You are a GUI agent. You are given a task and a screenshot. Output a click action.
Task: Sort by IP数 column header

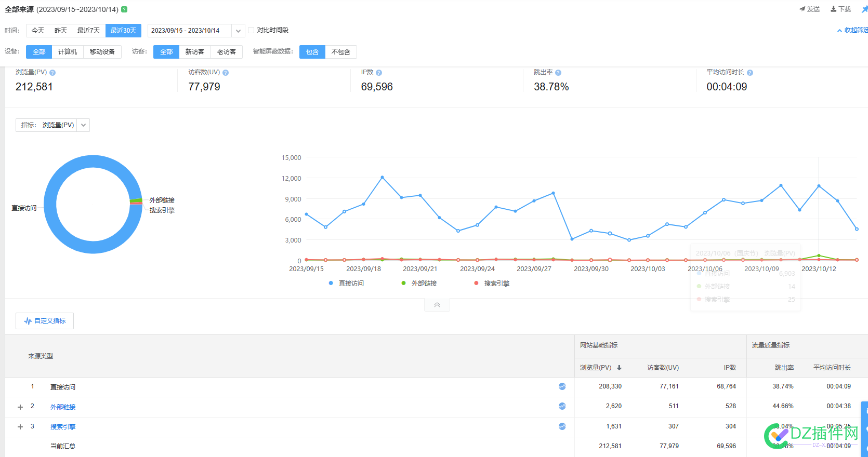[x=730, y=368]
